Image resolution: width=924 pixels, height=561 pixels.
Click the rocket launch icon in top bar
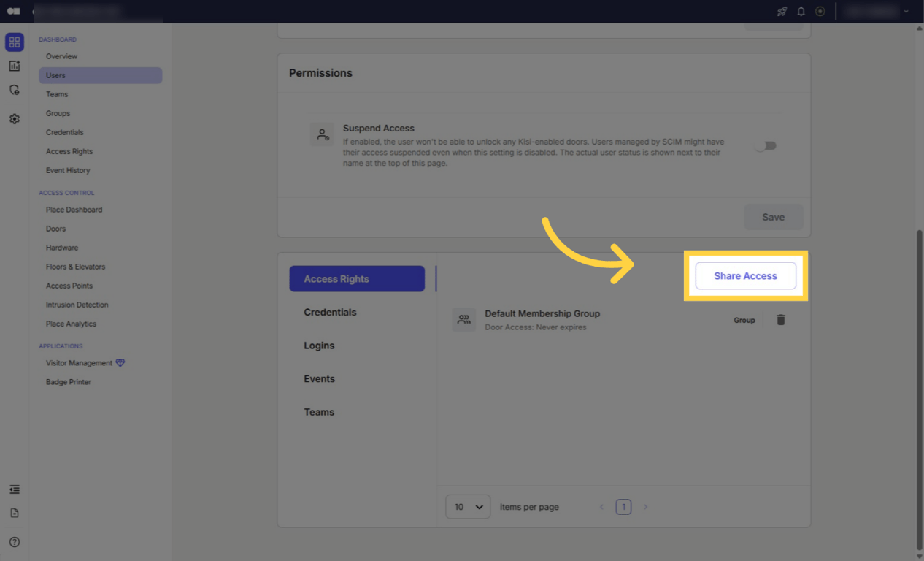pos(782,12)
